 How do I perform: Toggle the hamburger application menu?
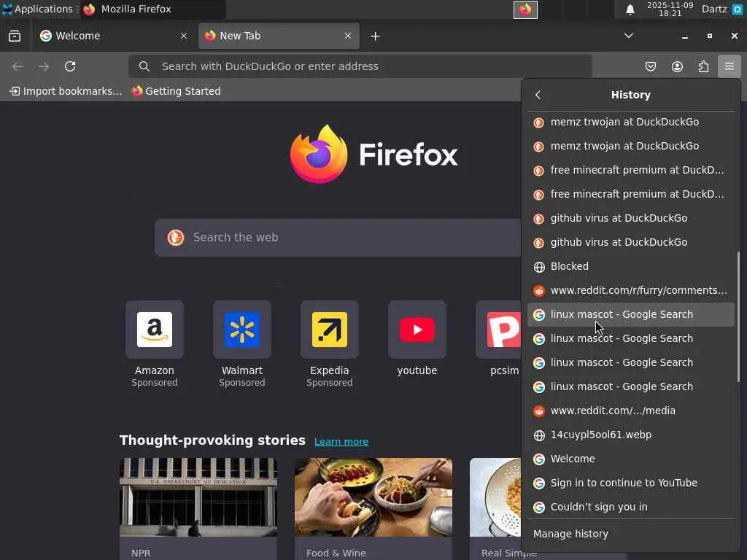(729, 66)
